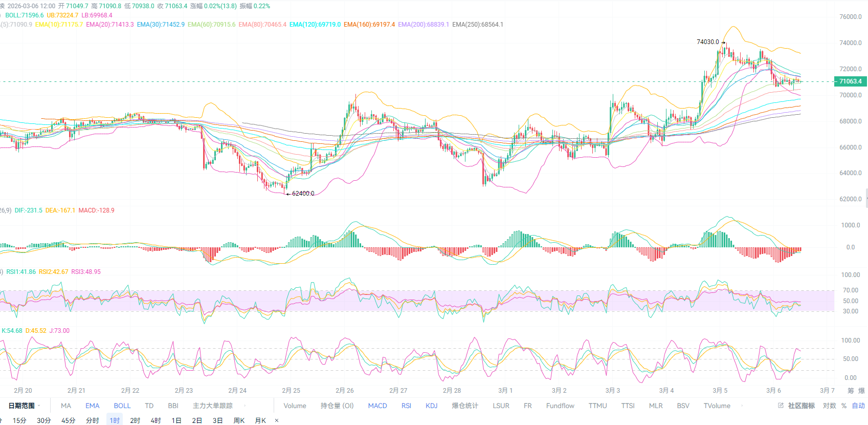Click the 71063.4 current price label

pos(850,81)
